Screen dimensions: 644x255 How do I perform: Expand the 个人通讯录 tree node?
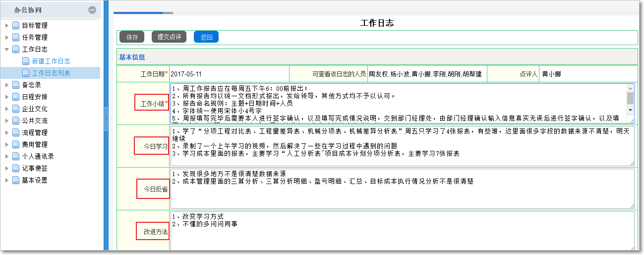[6, 156]
